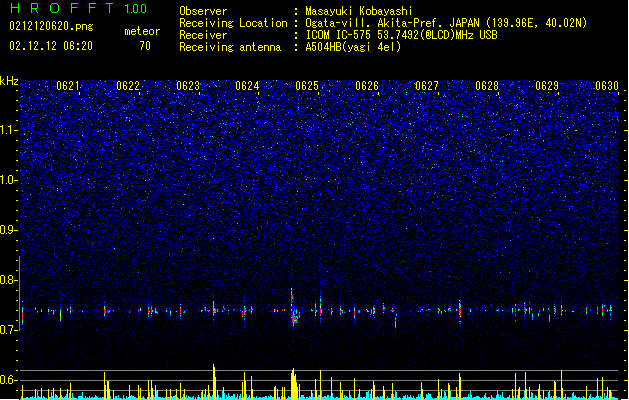This screenshot has height=400, width=629.
Task: Click the antenna value A504HB(yagi 4el)
Action: 353,47
